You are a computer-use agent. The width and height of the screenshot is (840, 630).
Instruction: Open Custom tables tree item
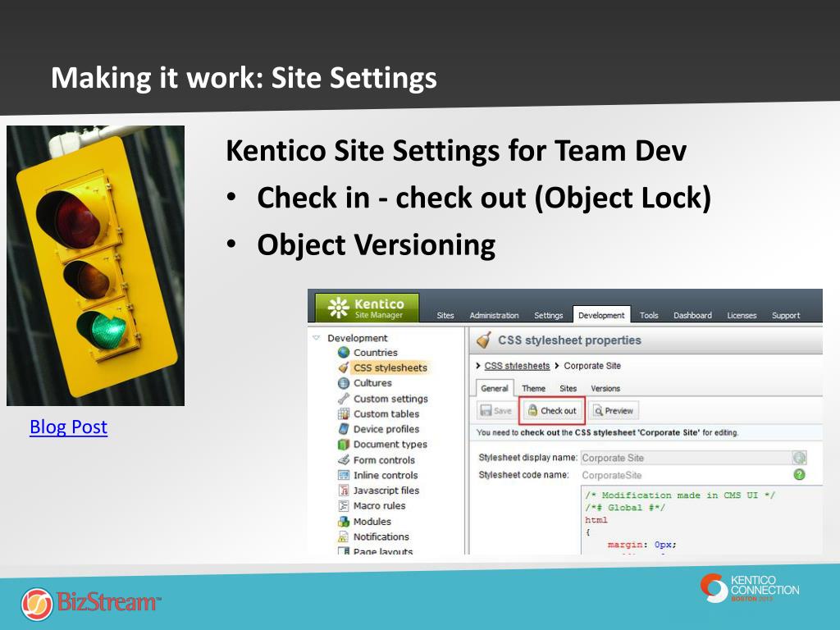pos(386,413)
